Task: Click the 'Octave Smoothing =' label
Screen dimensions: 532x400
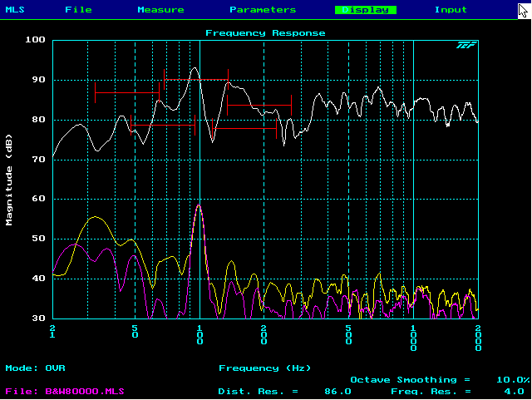Action: pyautogui.click(x=410, y=380)
